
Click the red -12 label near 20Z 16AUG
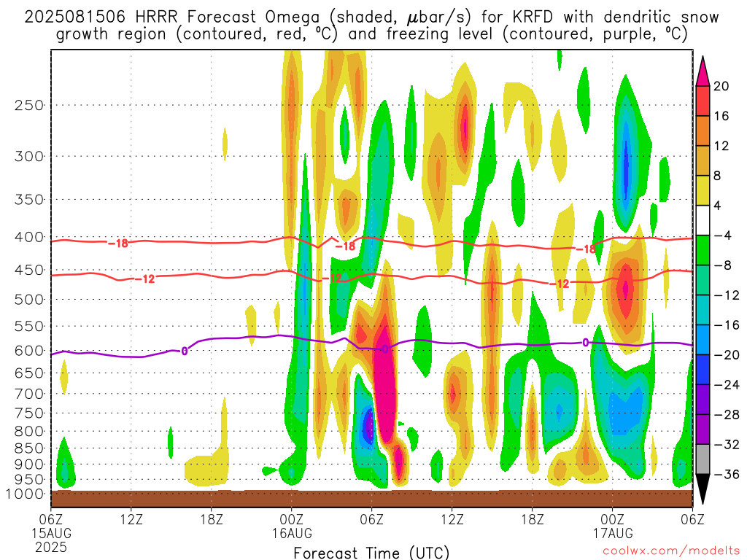coord(560,284)
